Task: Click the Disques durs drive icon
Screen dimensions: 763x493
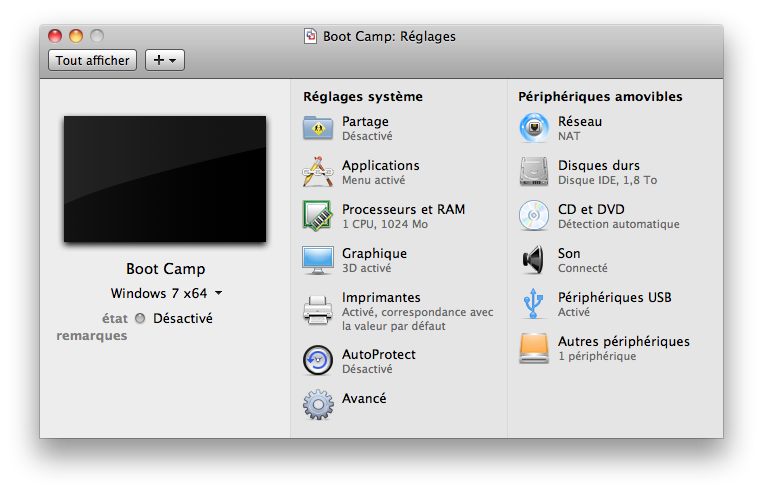Action: click(x=534, y=172)
